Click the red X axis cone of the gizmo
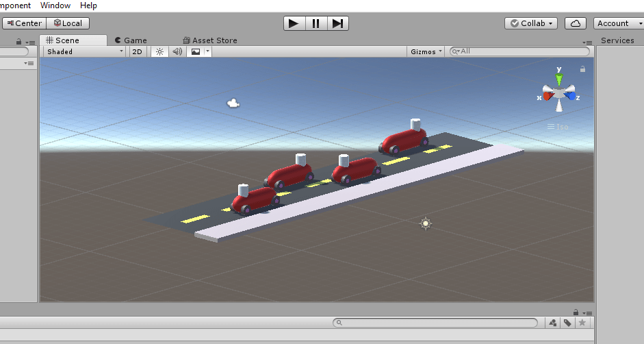The image size is (644, 344). pos(548,95)
